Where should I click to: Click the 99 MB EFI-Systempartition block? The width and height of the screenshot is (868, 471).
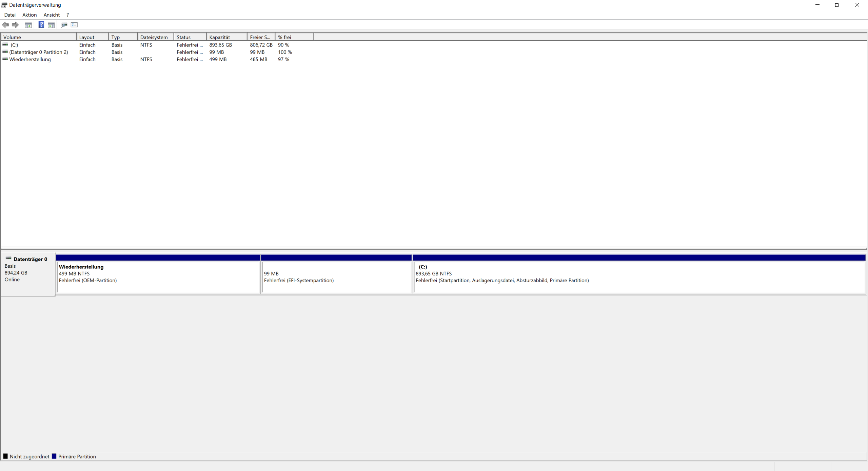click(x=336, y=277)
